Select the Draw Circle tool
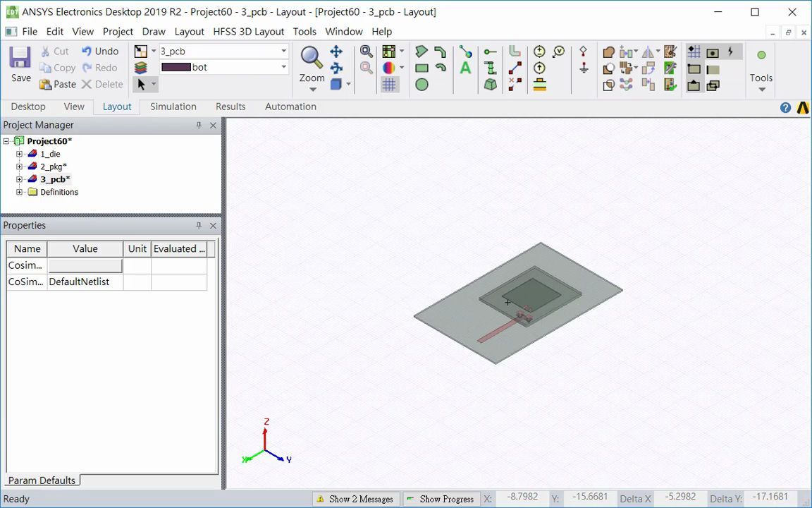This screenshot has height=508, width=812. coord(422,85)
